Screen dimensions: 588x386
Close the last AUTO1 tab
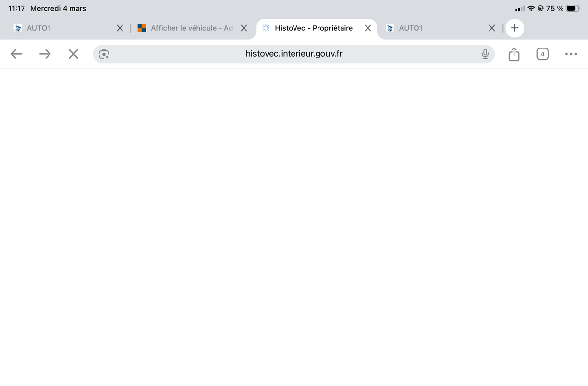492,28
